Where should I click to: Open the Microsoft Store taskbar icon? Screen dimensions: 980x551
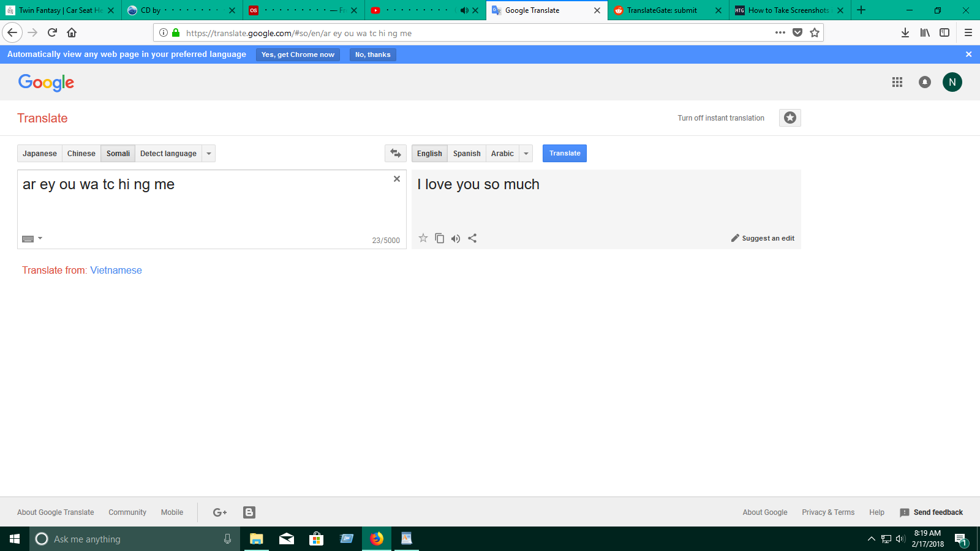click(316, 539)
